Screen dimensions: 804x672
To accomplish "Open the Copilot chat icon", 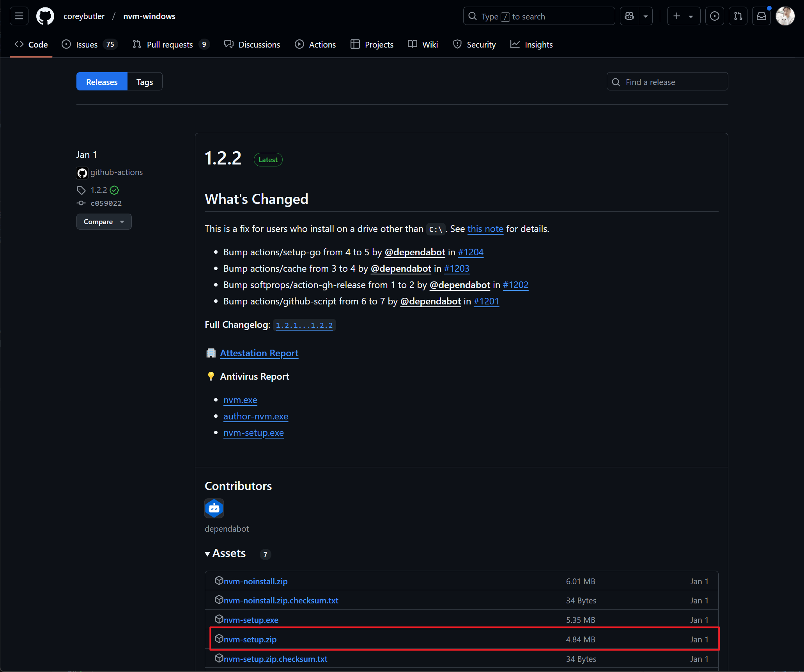I will click(629, 16).
